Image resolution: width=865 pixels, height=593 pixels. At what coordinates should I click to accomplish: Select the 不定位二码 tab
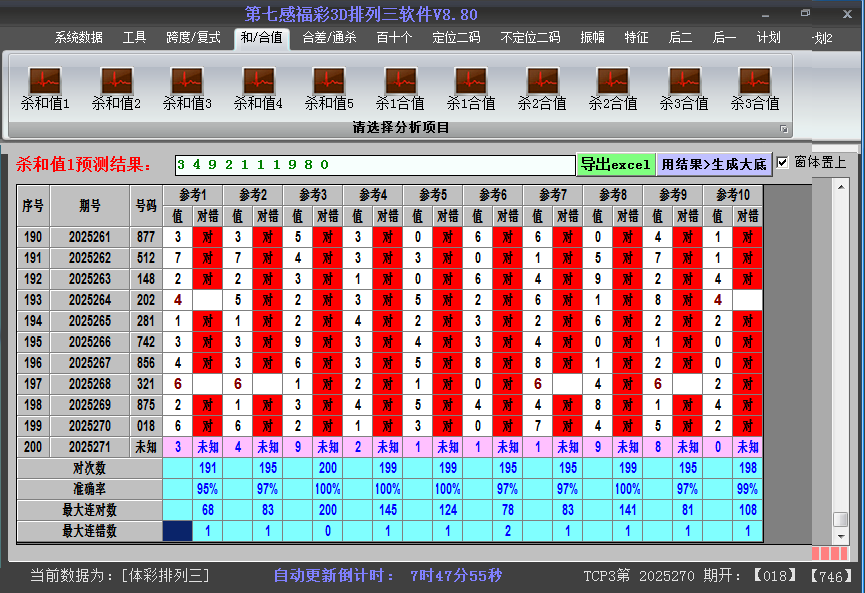point(530,38)
